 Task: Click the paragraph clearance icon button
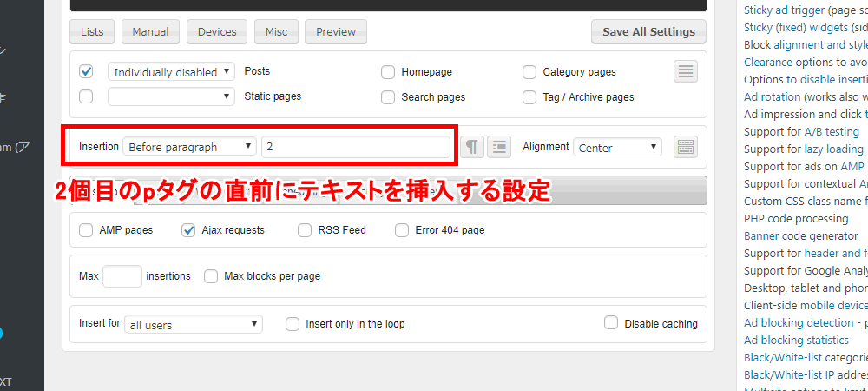(x=498, y=147)
